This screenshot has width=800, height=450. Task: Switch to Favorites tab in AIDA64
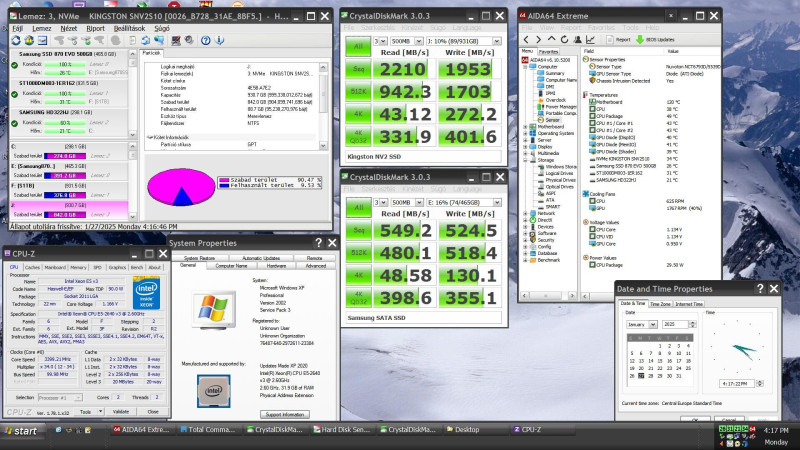tap(548, 52)
